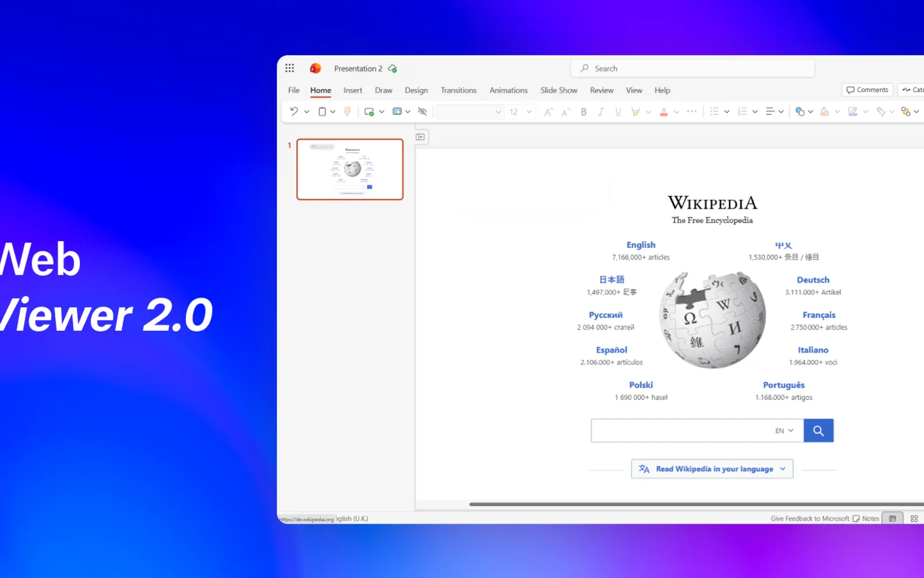Toggle italic formatting

(x=601, y=112)
